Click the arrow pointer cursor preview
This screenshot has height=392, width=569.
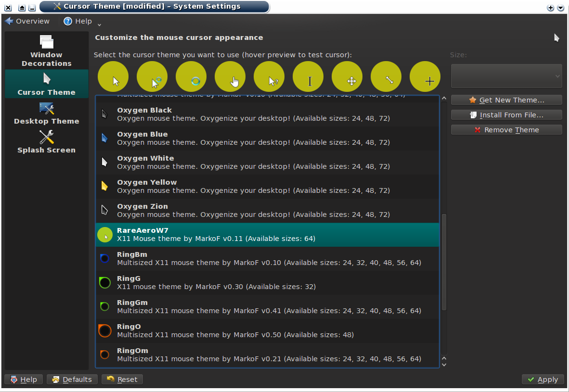(113, 76)
